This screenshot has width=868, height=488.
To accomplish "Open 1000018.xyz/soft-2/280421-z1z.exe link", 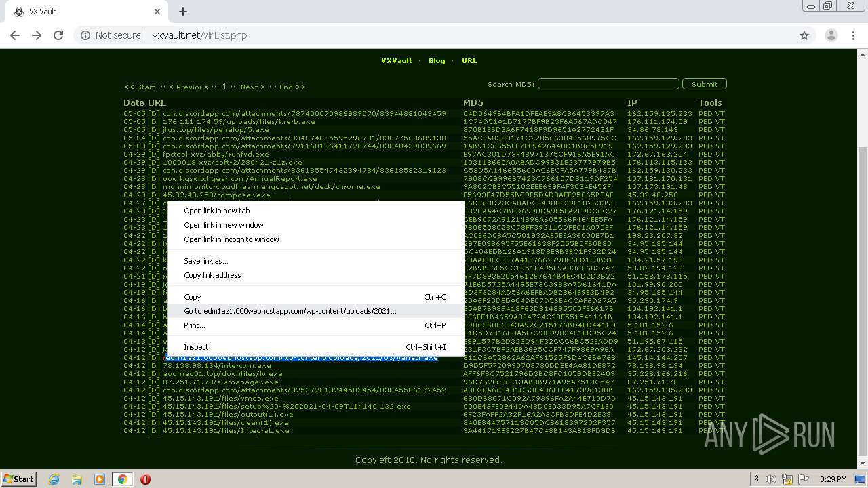I will (233, 162).
